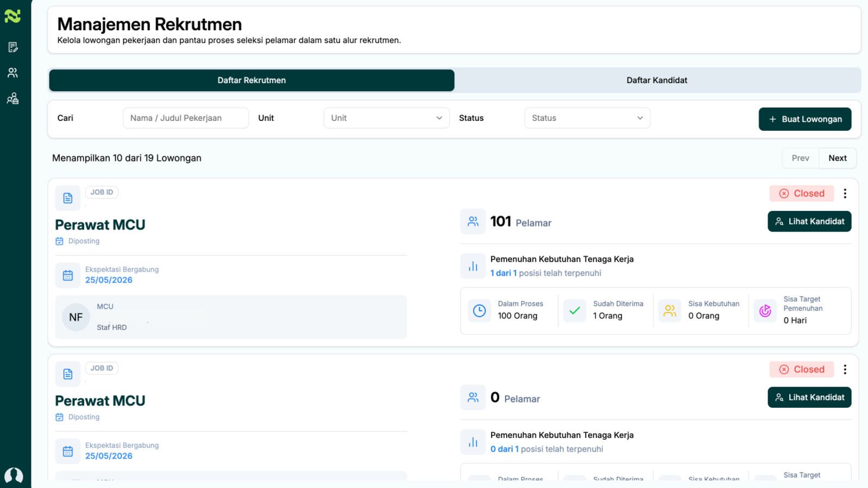This screenshot has height=488, width=868.
Task: Click the checkmark icon for Sudah Diterima 1 Orang
Action: tap(575, 311)
